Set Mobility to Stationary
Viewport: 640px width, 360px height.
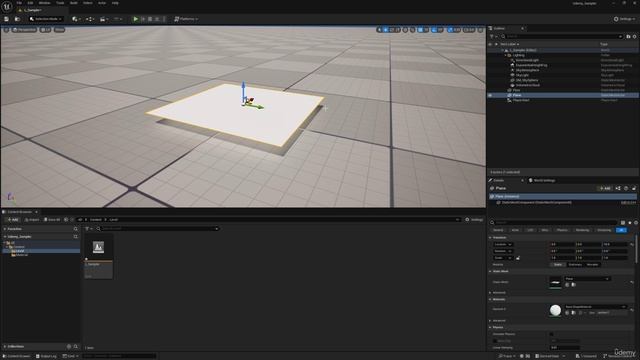(575, 264)
